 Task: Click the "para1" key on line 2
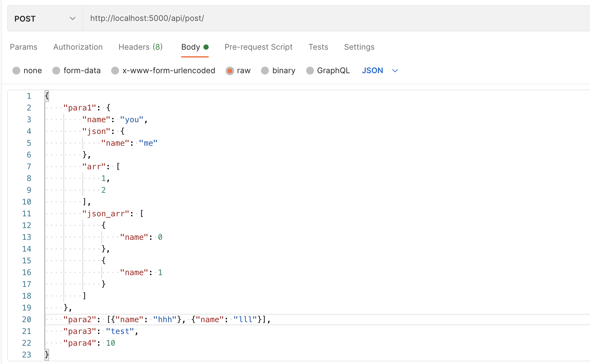tap(80, 108)
